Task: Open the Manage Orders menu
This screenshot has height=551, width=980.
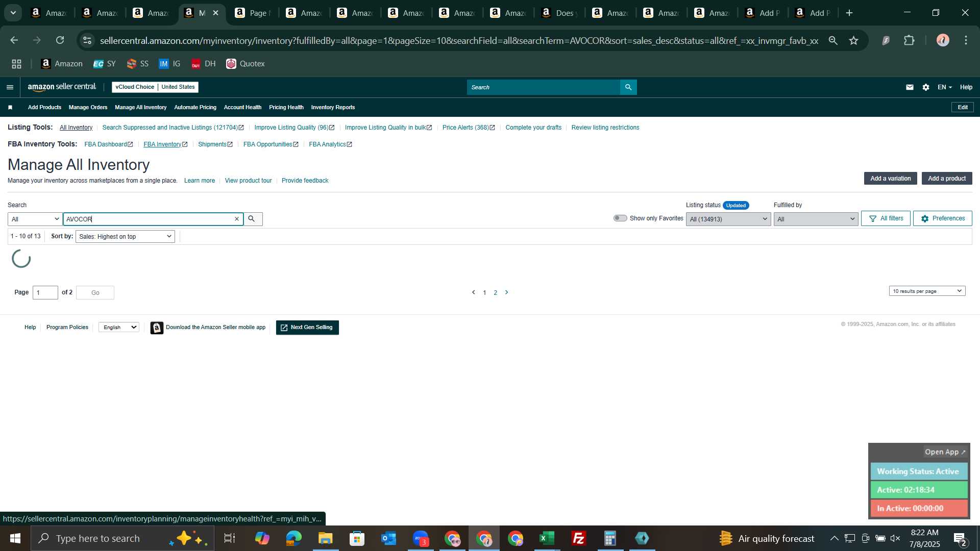Action: click(88, 107)
